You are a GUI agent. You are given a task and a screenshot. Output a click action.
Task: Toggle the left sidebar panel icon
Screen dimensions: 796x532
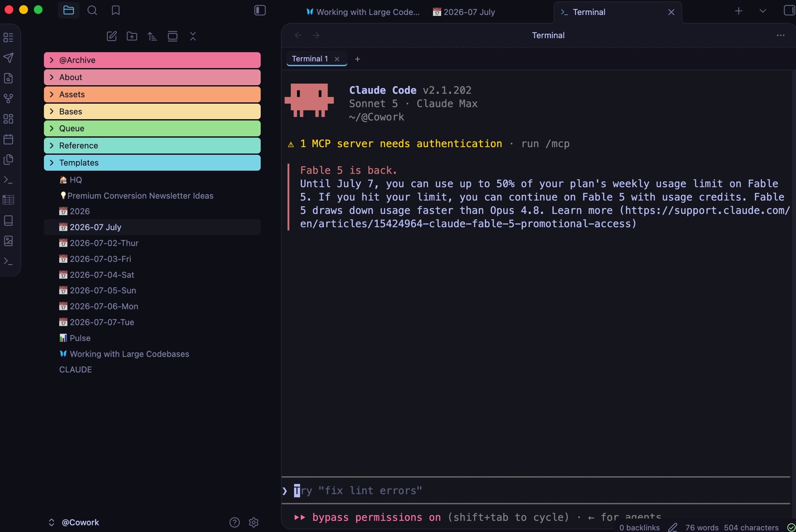(x=260, y=10)
